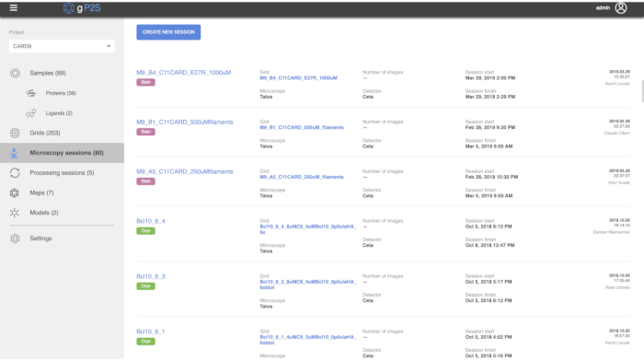
Task: Click the gP2S logo
Action: [x=82, y=7]
